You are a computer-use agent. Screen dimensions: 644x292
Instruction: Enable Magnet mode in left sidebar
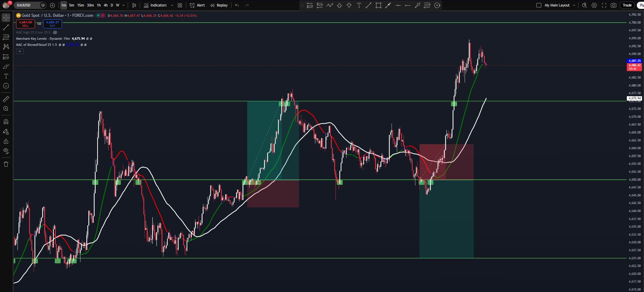click(6, 122)
